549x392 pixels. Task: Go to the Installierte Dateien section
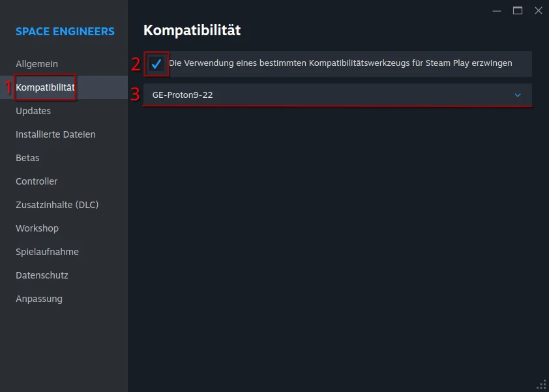[x=55, y=134]
